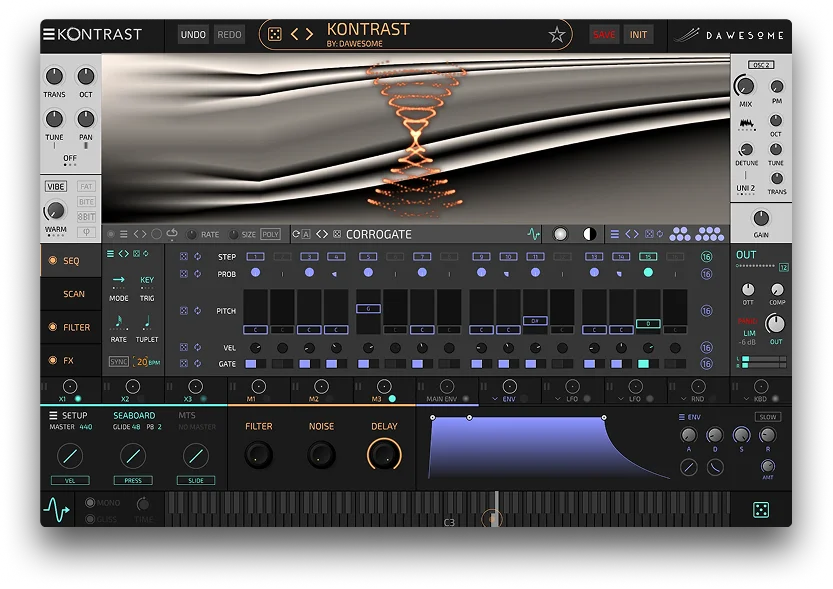Click the dice icon at bottom right
The image size is (833, 589).
[x=761, y=510]
